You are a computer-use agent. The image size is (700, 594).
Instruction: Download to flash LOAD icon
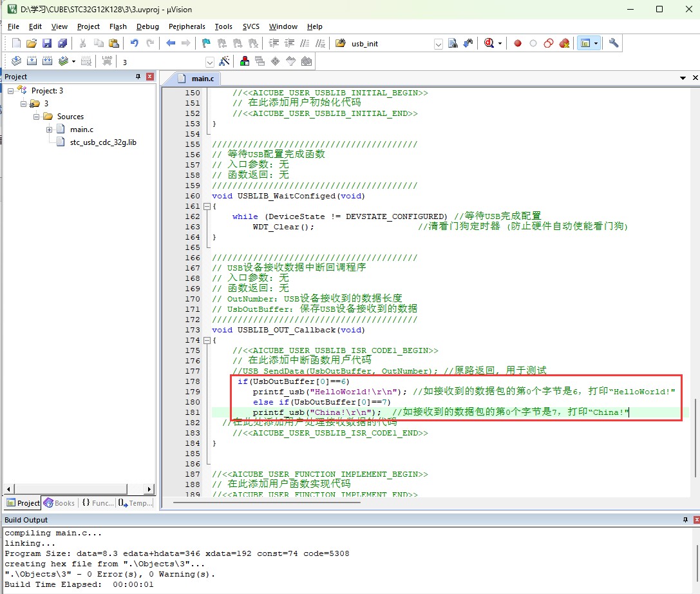[x=107, y=61]
